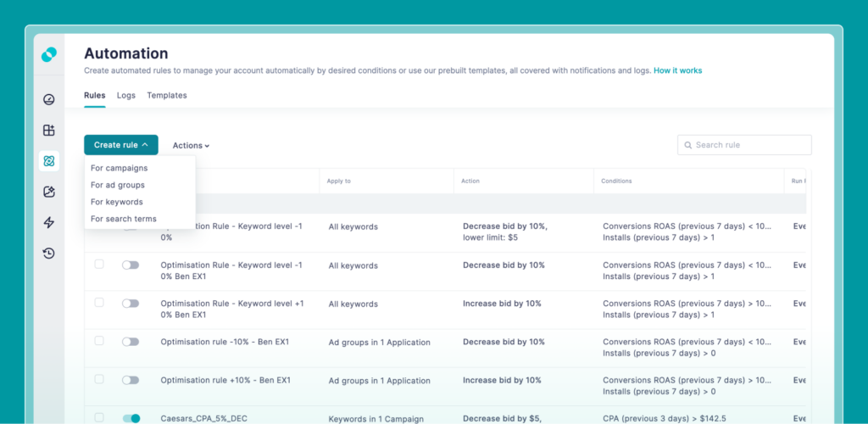Click the Apply to column header
This screenshot has height=424, width=868.
(339, 181)
